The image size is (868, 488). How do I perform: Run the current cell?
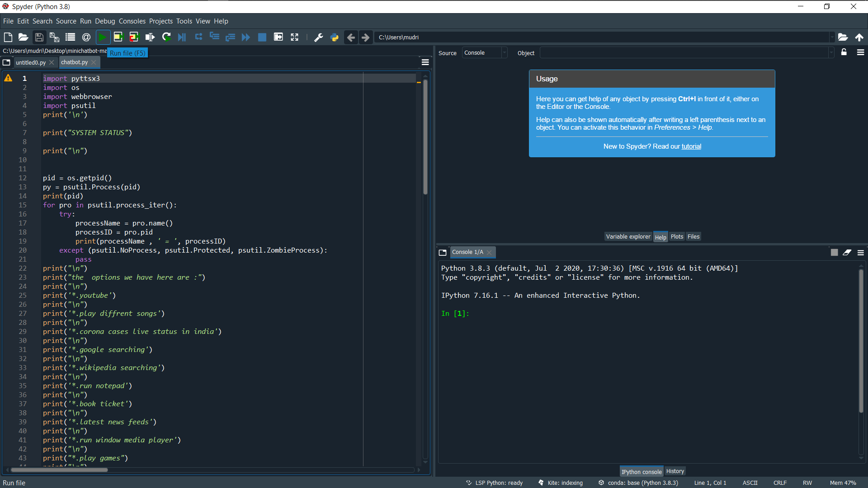tap(118, 37)
